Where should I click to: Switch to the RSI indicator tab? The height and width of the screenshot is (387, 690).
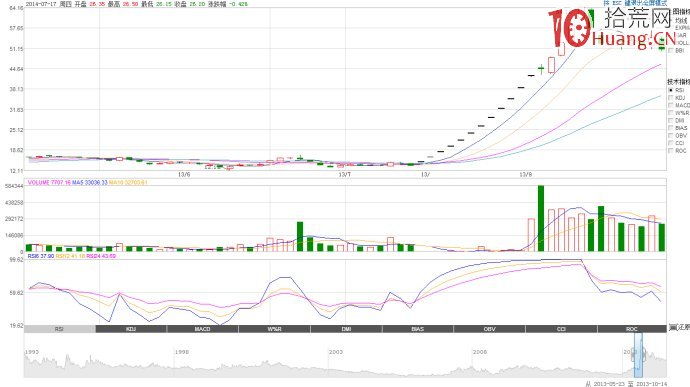click(x=59, y=329)
